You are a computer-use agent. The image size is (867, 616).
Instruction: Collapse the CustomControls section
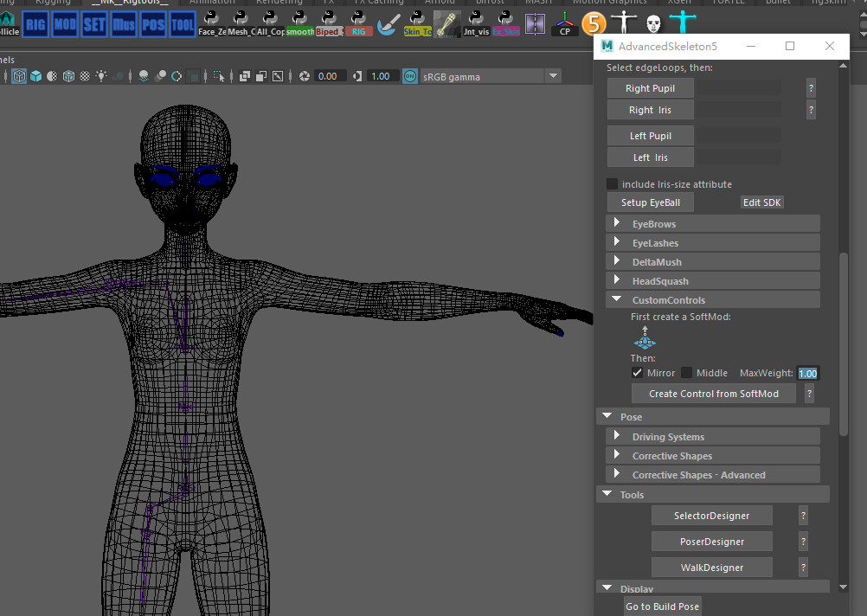616,298
